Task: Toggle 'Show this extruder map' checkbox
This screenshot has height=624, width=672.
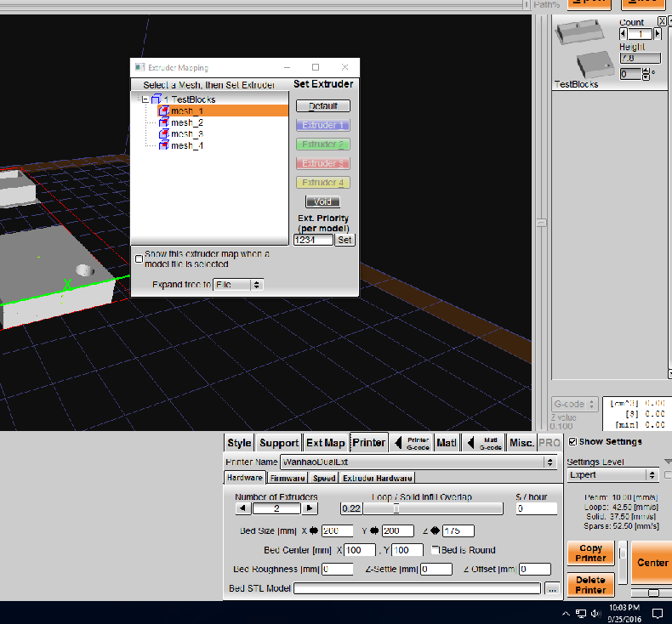Action: (139, 259)
